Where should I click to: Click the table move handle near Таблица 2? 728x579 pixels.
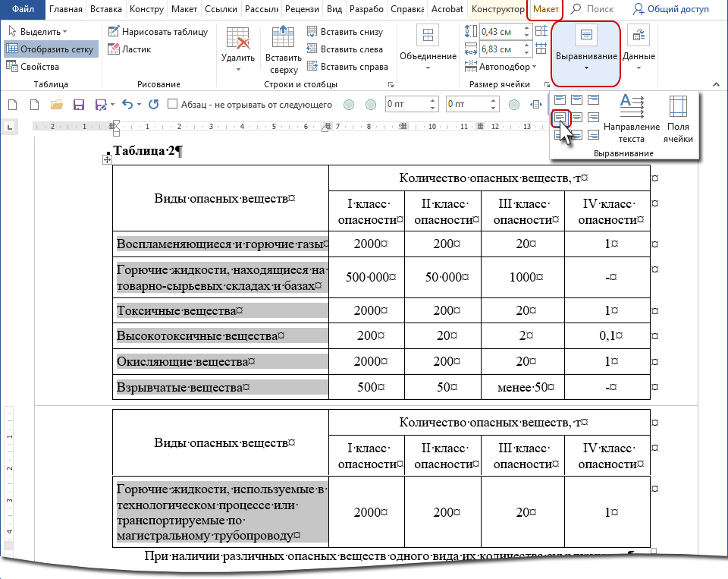(x=107, y=160)
